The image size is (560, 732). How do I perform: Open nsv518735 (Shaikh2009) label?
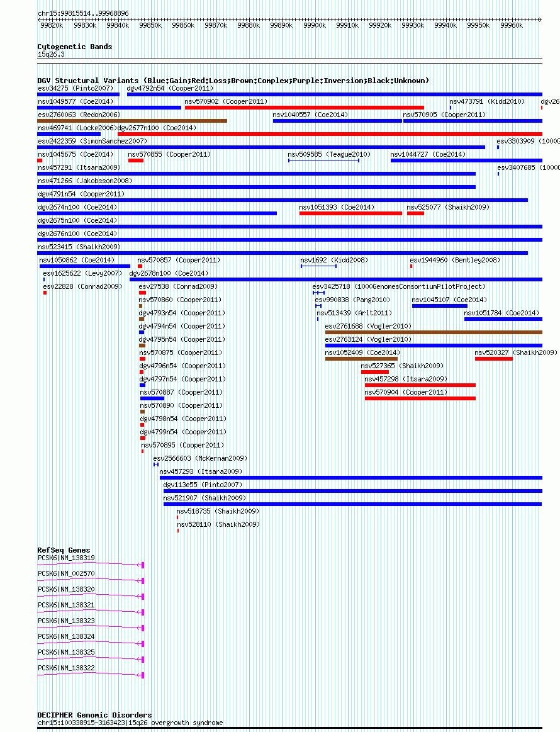[x=218, y=511]
